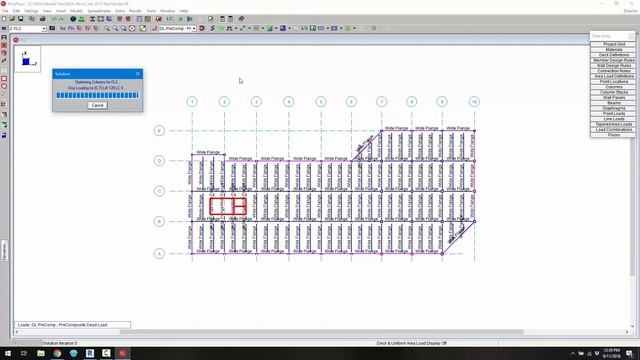
Task: Click the dark globe icon in the top toolbar
Action: coord(73,19)
